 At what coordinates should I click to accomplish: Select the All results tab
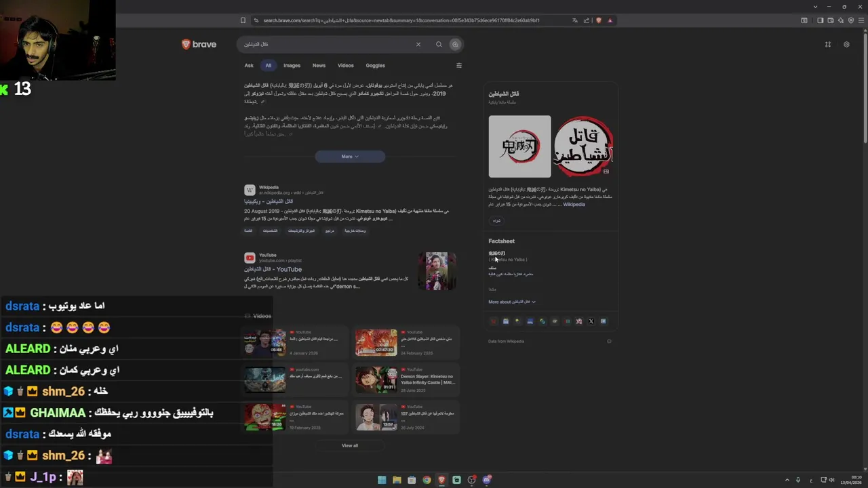269,66
